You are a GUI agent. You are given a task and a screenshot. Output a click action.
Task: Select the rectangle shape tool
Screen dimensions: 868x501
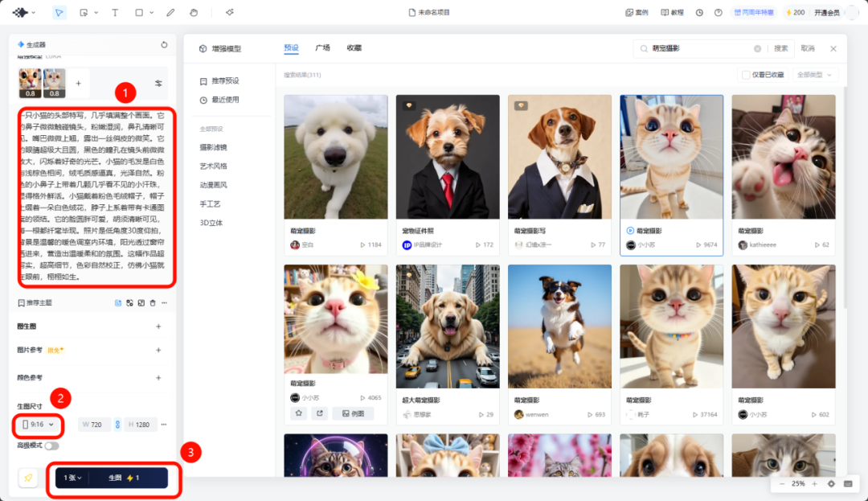click(139, 12)
